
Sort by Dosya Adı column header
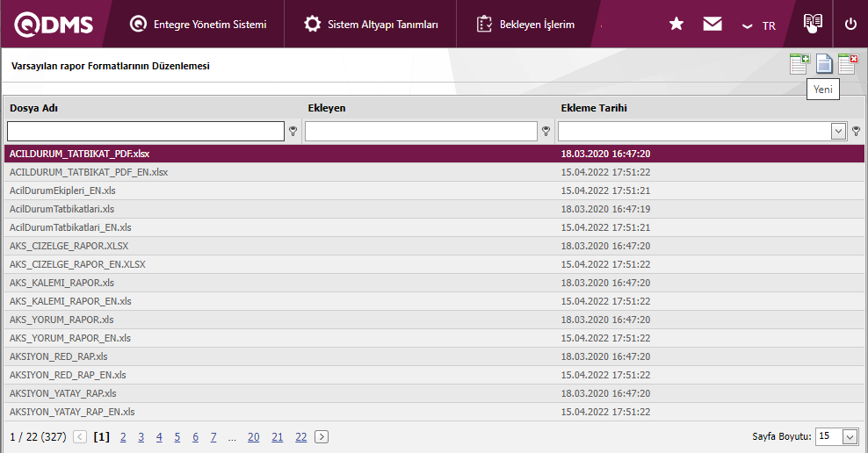coord(33,108)
